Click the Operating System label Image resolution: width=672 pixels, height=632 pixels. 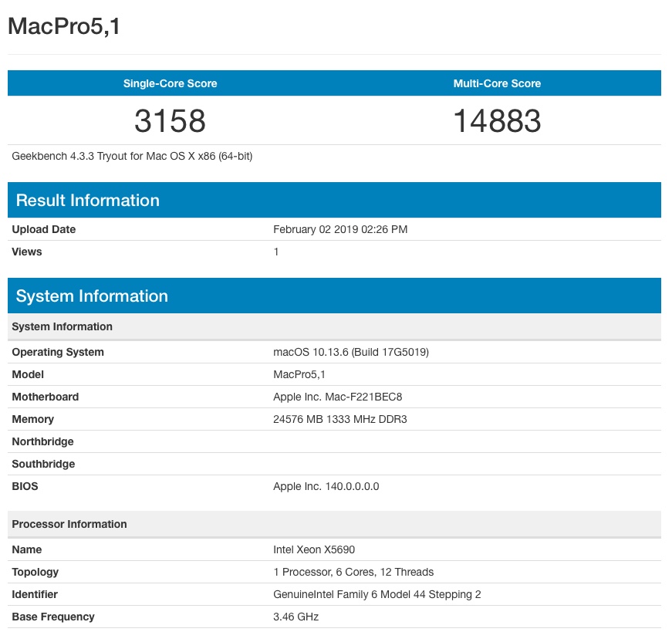pos(58,352)
